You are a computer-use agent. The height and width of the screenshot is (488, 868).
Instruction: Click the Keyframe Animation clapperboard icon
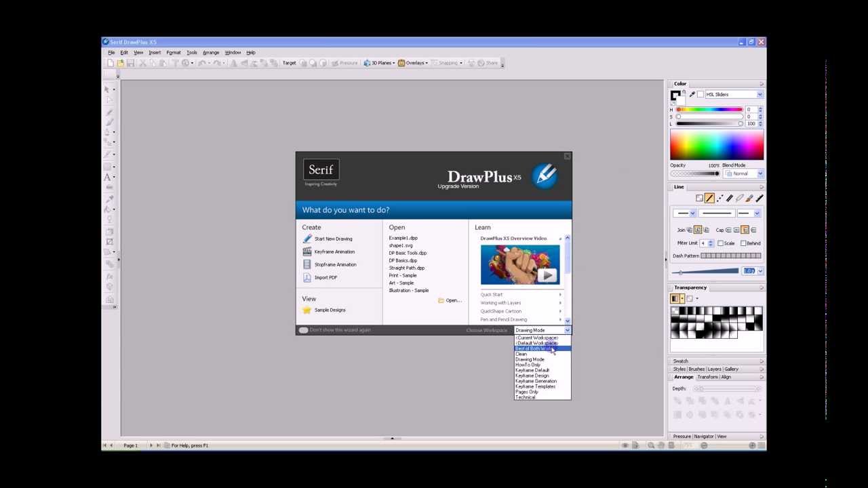click(307, 251)
